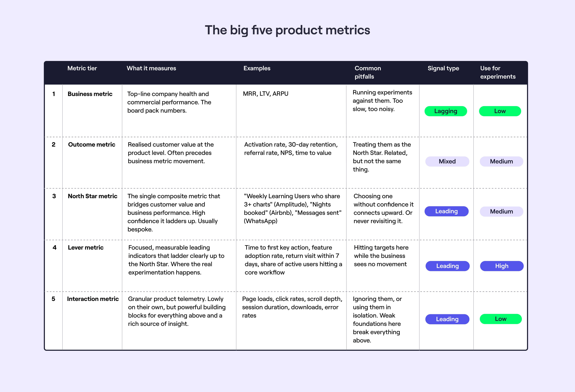
Task: Click the 'Use for experiments' column header
Action: [x=498, y=72]
